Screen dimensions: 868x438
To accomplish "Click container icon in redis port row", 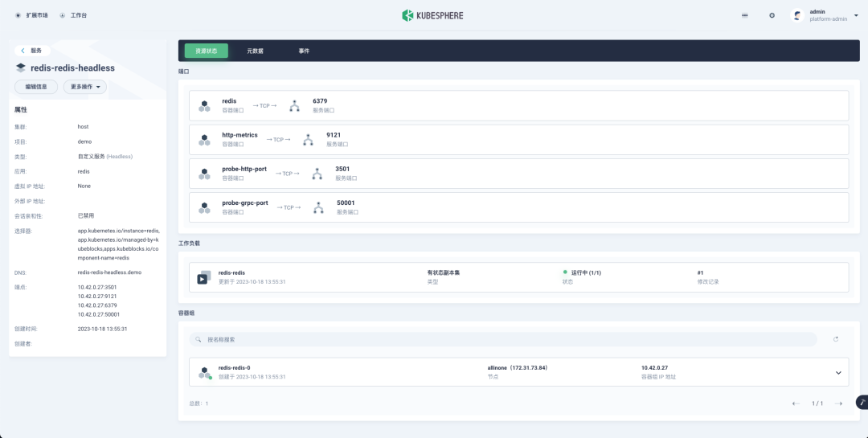I will coord(204,106).
